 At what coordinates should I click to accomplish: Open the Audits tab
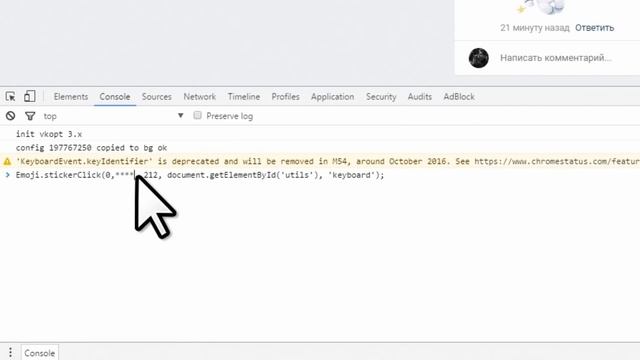point(420,97)
